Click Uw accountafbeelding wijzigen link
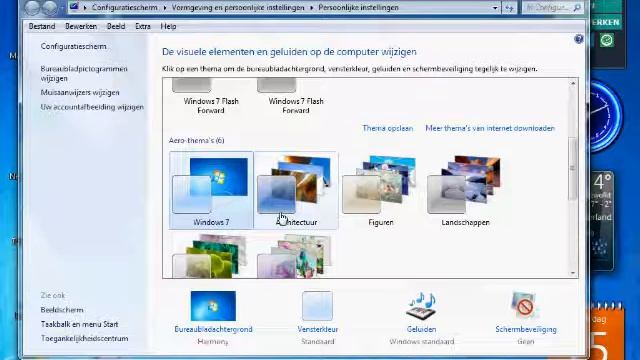This screenshot has height=360, width=640. (x=92, y=107)
